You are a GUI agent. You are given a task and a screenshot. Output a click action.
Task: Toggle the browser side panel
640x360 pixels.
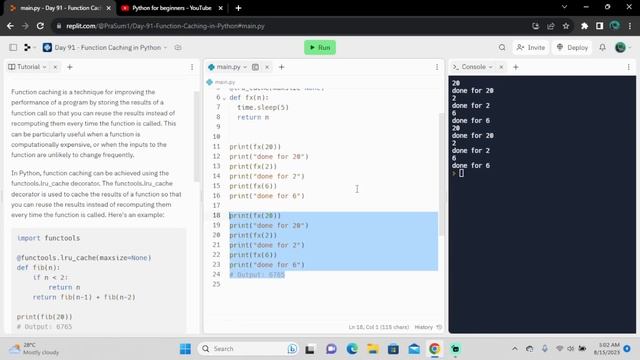(x=599, y=26)
